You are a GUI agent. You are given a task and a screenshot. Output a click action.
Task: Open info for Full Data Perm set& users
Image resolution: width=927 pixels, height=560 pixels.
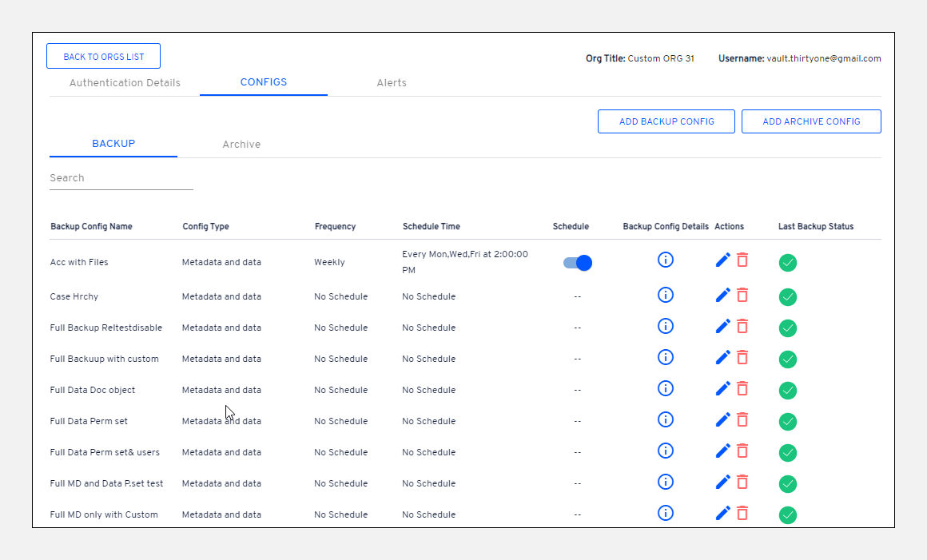pos(665,451)
